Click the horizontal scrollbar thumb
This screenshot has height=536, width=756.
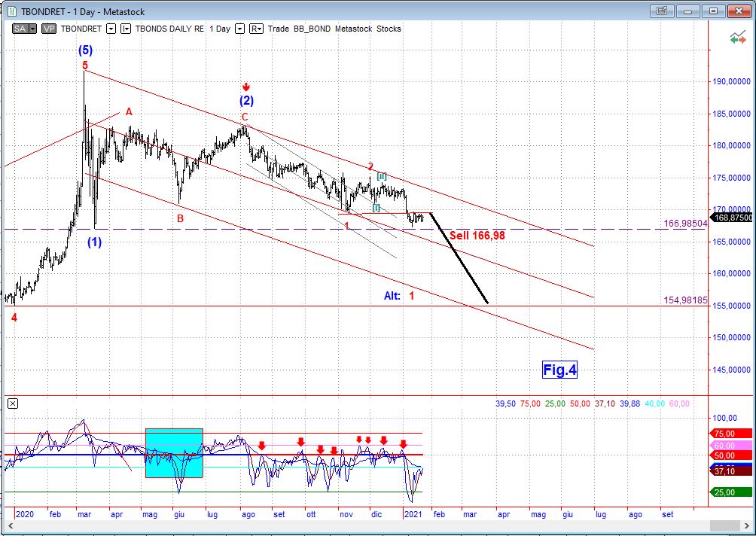click(x=724, y=525)
